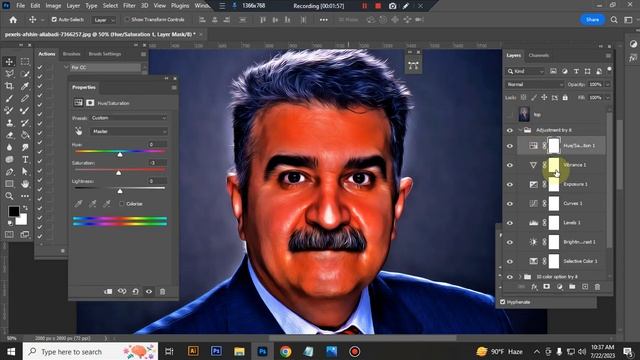
Task: Create a new group folder in Layers
Action: [x=572, y=287]
